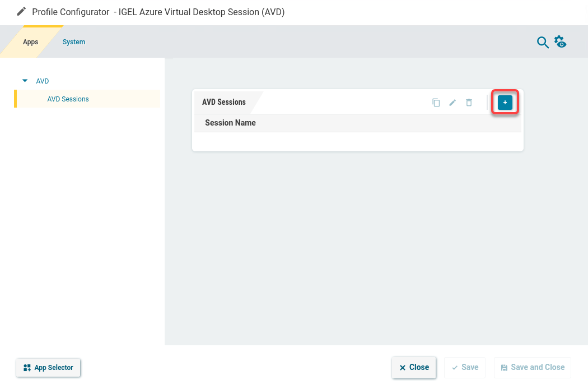Image resolution: width=588 pixels, height=389 pixels.
Task: Click the Session Name column header
Action: tap(230, 123)
